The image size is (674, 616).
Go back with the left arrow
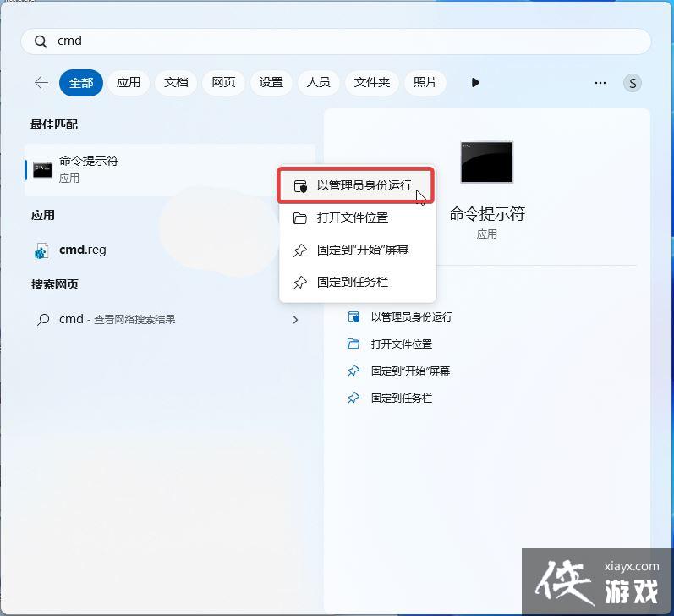click(x=41, y=82)
